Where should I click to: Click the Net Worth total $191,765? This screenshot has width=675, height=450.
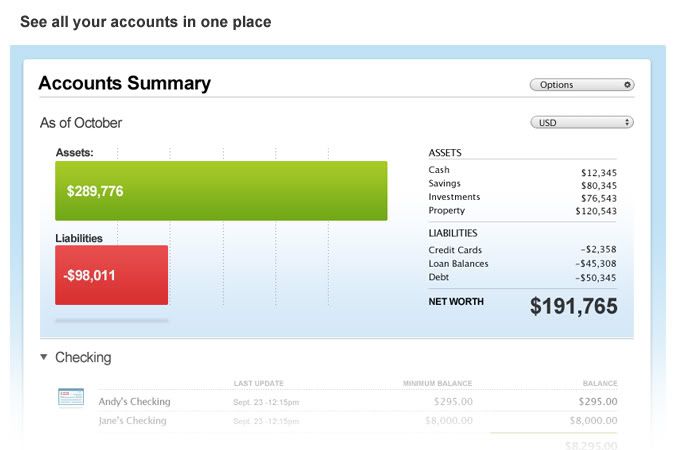pos(573,307)
